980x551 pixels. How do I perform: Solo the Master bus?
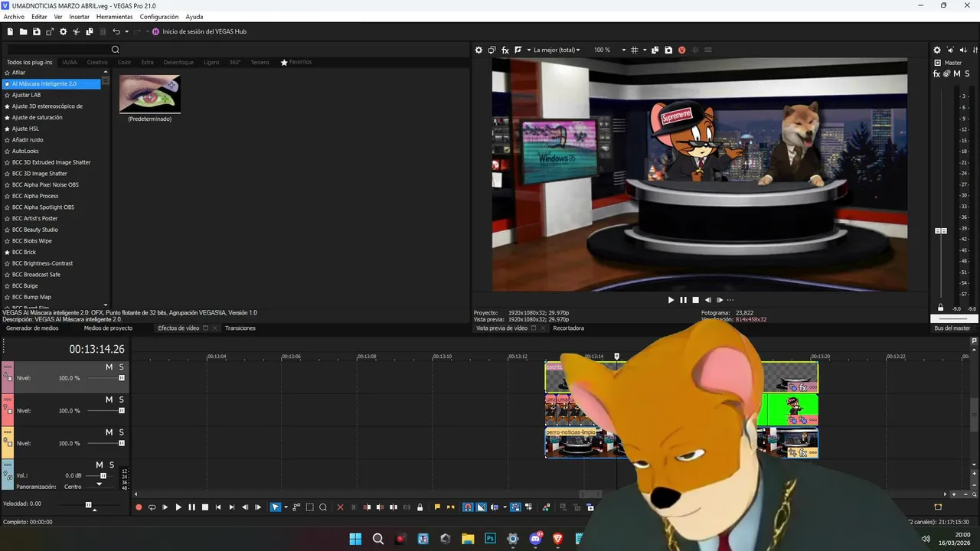coord(968,73)
